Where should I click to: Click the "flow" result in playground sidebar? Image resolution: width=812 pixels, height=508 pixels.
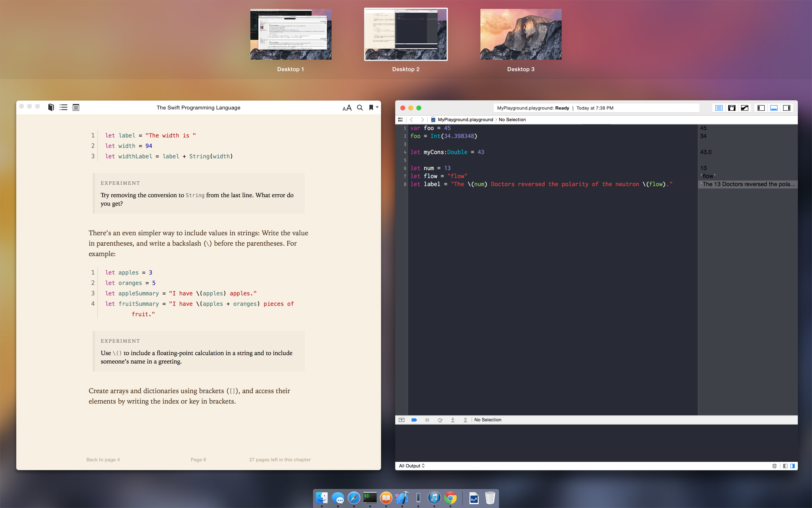coord(708,176)
